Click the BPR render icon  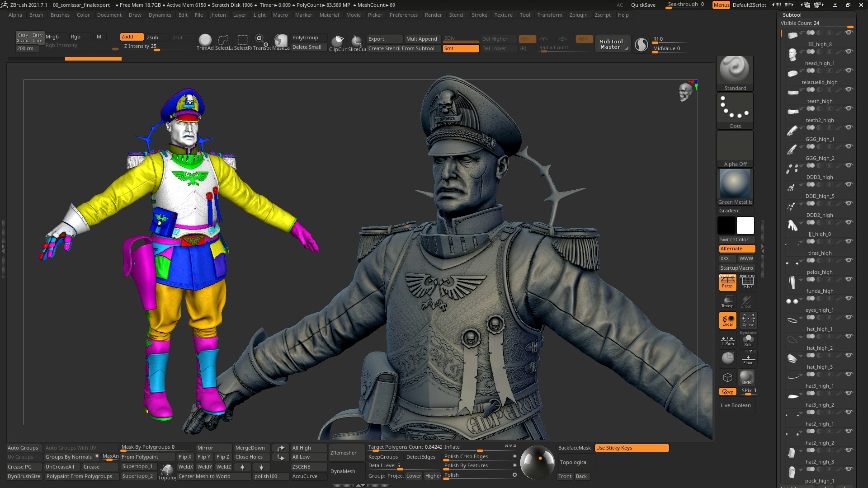click(x=746, y=377)
